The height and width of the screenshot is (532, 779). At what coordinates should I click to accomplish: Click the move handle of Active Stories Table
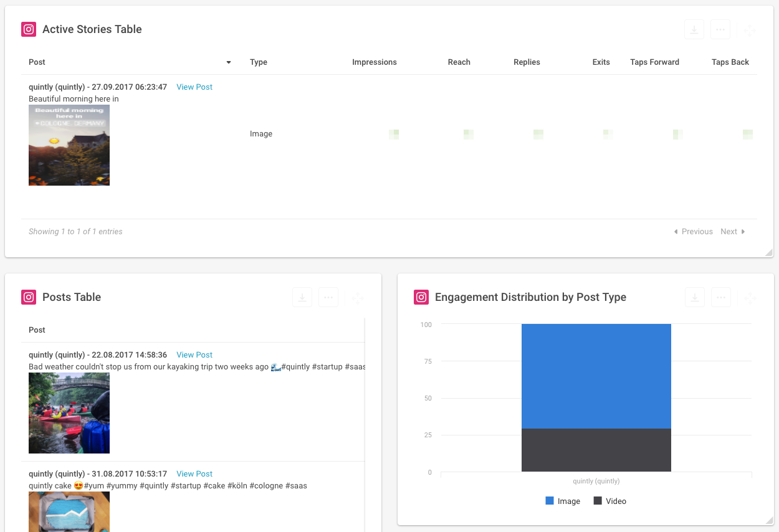(750, 30)
